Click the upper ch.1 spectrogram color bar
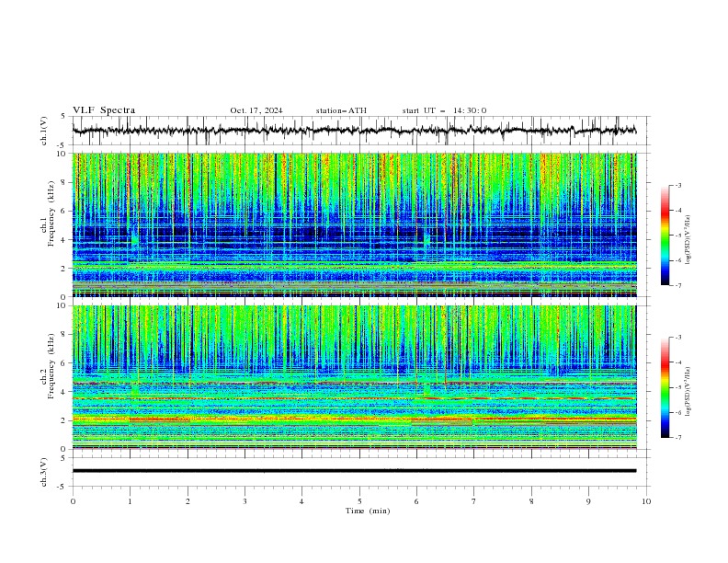This screenshot has height=563, width=728. [665, 236]
